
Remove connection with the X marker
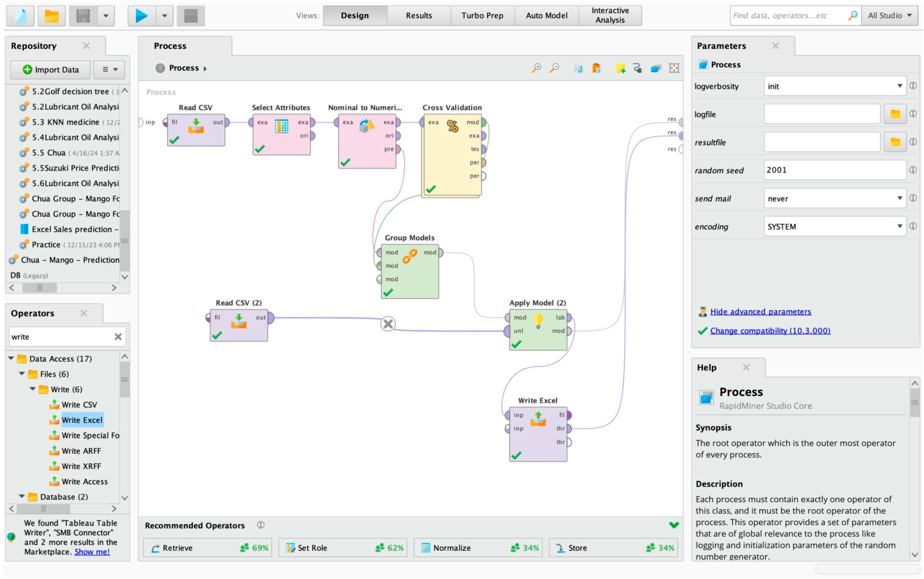[387, 324]
